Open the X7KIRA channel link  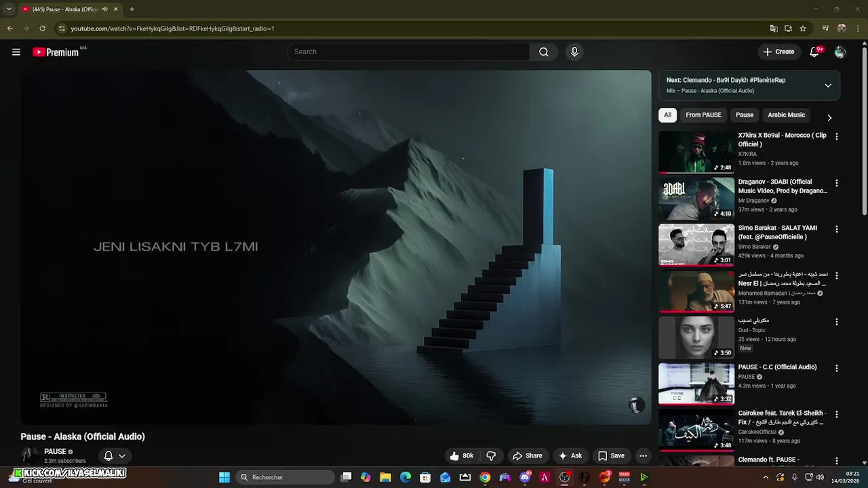747,155
